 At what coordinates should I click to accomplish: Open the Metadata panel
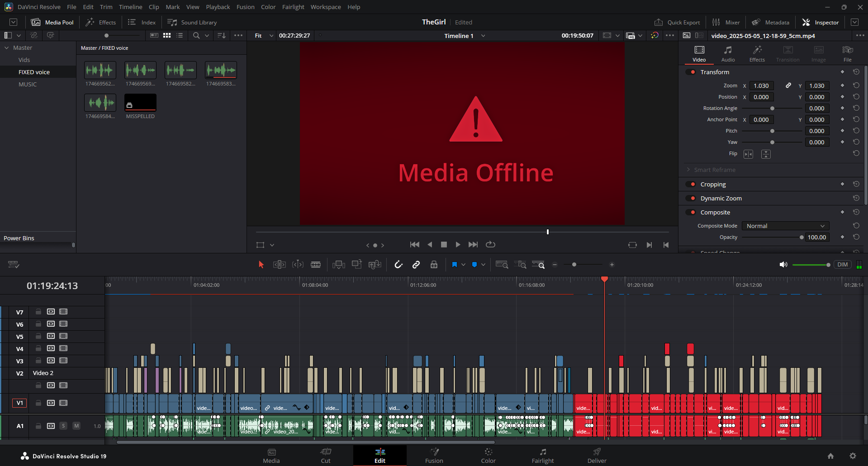click(771, 22)
